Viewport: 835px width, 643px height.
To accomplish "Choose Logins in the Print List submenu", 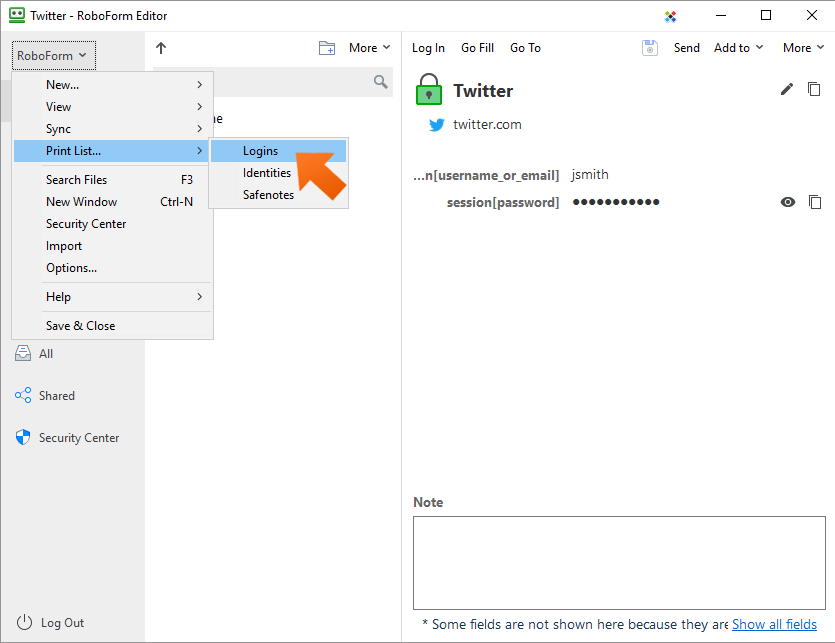I will pyautogui.click(x=278, y=151).
